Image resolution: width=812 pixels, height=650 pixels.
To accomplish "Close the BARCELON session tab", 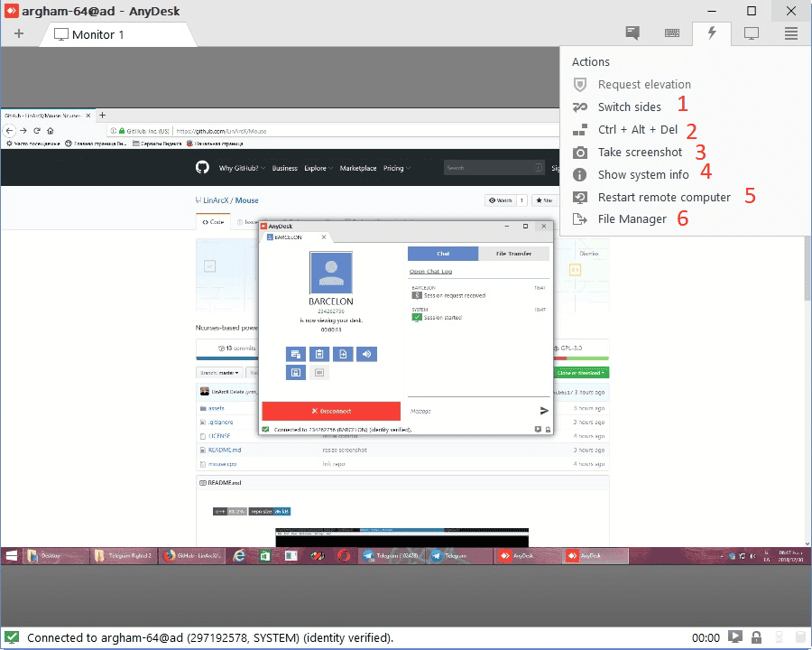I will point(324,237).
